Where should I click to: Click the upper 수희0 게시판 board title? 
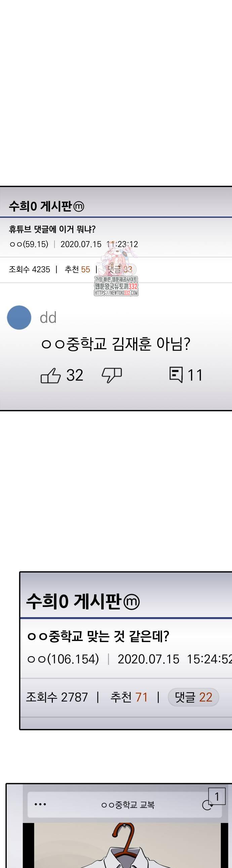tap(40, 206)
